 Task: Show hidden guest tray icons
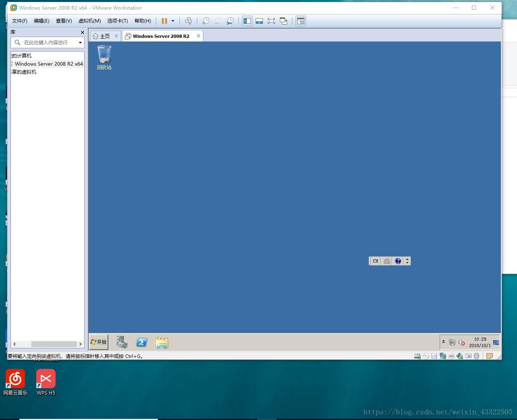(443, 342)
